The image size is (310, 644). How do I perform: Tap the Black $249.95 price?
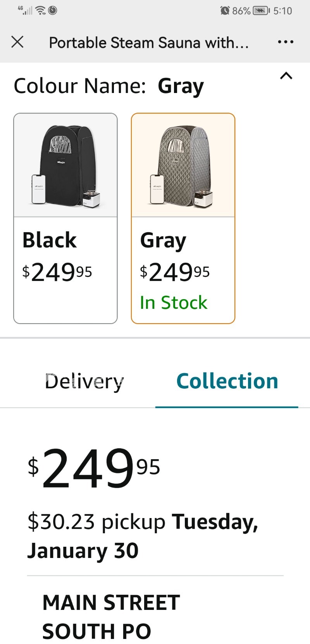pyautogui.click(x=57, y=272)
